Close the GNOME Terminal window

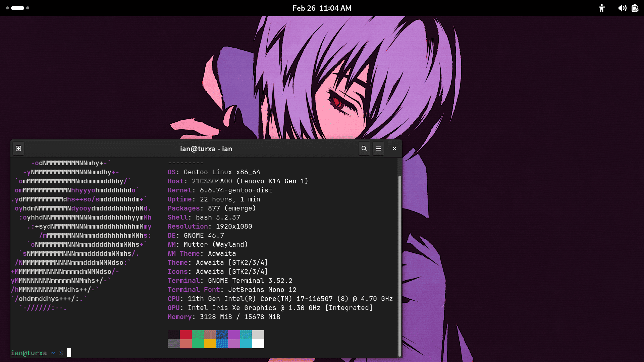(394, 148)
